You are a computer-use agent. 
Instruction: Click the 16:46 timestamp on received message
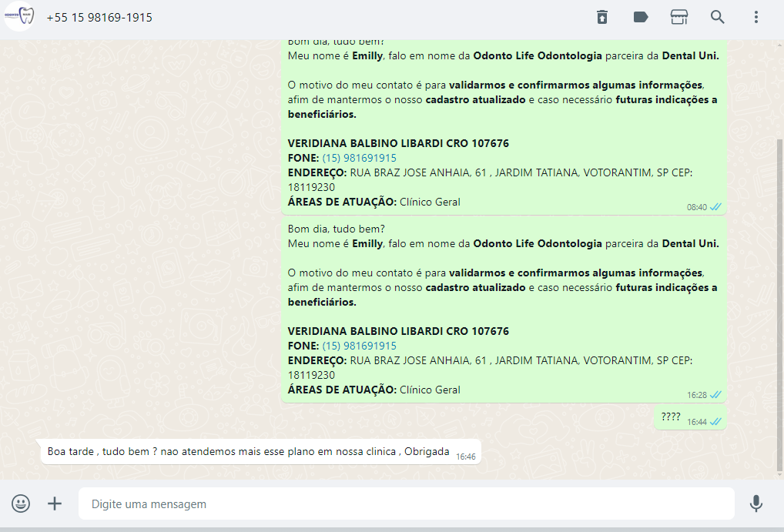click(465, 457)
